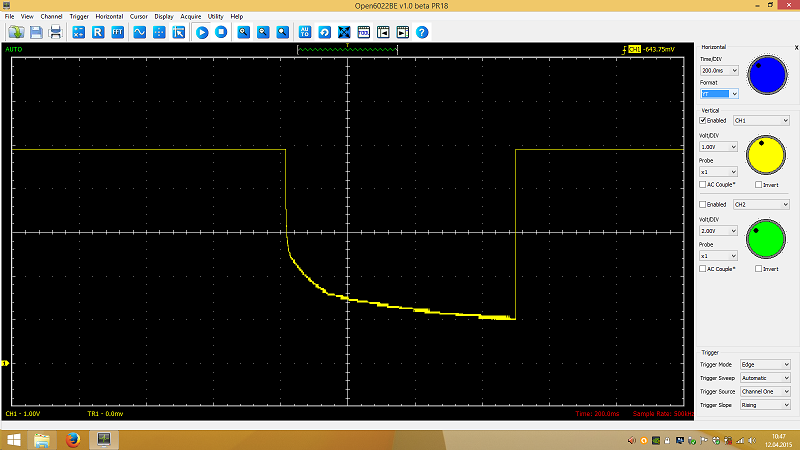Step to the previous frame icon
The image size is (800, 450).
tap(383, 32)
